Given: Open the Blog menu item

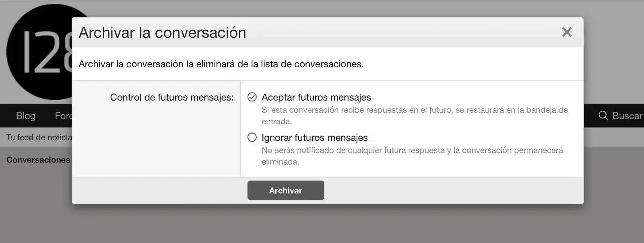Looking at the screenshot, I should [26, 116].
